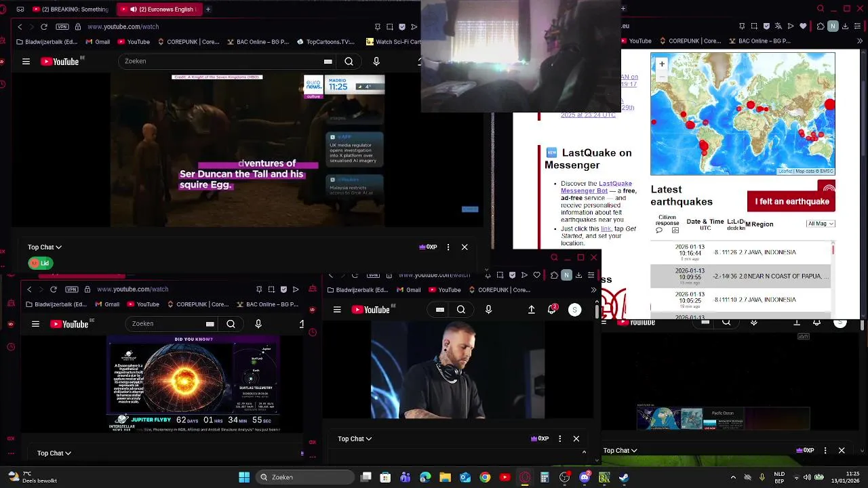Expand Top Chat dropdown in bottom-middle window
868x488 pixels.
point(355,439)
